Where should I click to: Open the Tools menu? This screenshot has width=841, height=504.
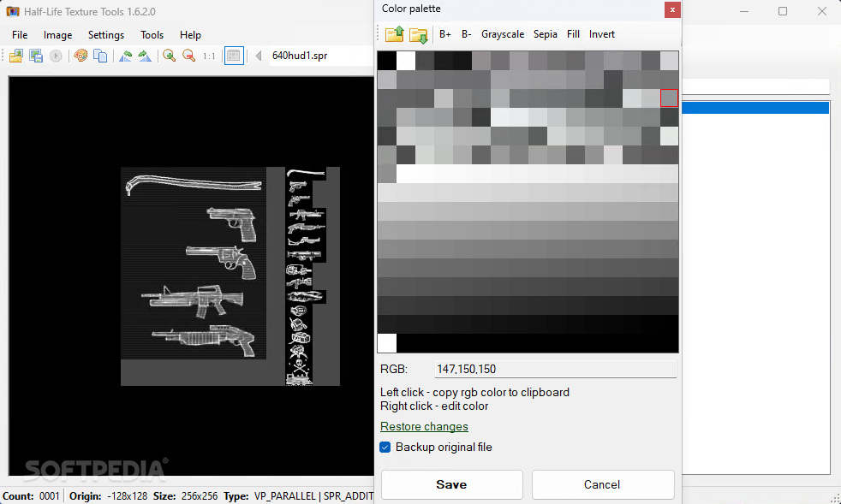coord(152,35)
